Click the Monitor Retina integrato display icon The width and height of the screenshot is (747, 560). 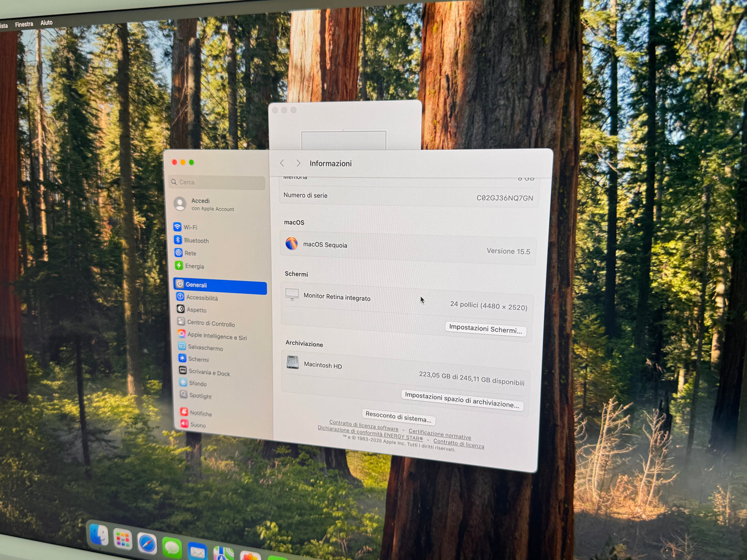(292, 294)
